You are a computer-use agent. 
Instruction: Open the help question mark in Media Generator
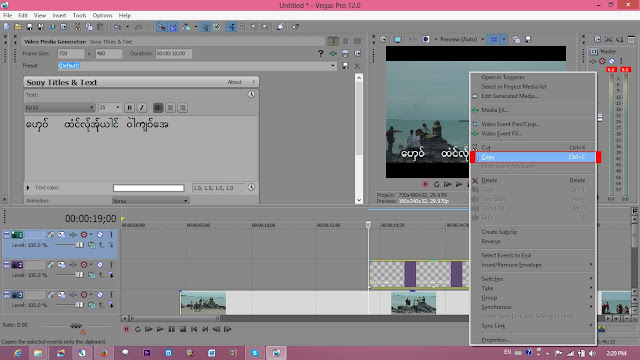[x=320, y=53]
